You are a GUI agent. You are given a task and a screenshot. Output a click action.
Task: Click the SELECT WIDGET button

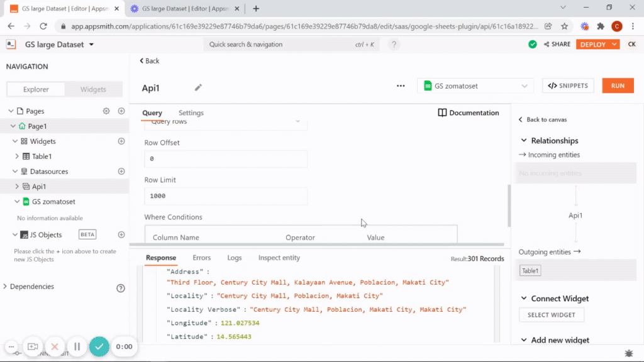point(551,315)
